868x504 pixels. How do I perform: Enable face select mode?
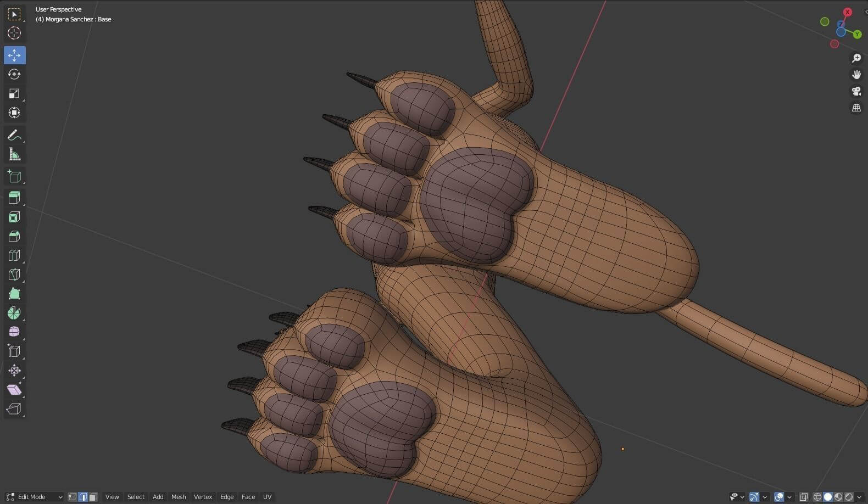pos(93,497)
